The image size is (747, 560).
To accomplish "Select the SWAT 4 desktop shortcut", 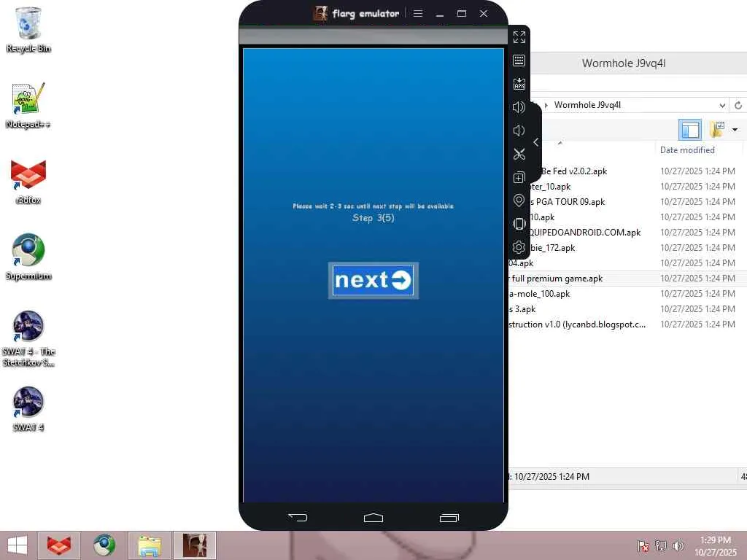I will coord(28,409).
